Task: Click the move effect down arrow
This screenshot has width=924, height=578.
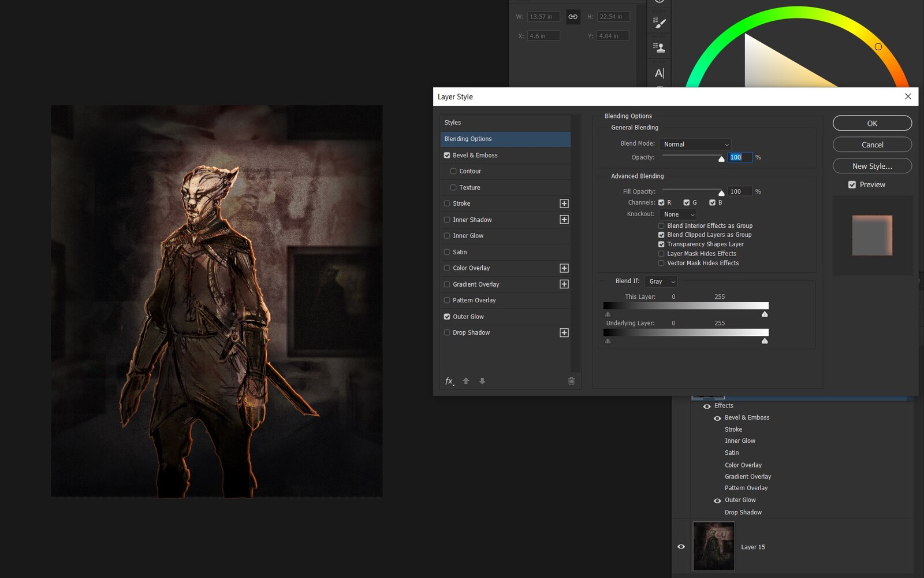Action: coord(482,381)
